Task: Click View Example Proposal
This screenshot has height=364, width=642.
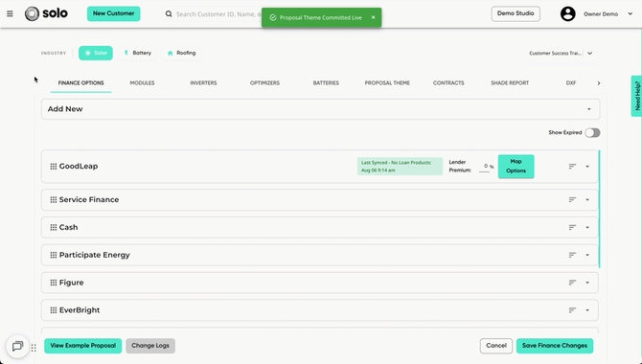Action: [x=83, y=346]
